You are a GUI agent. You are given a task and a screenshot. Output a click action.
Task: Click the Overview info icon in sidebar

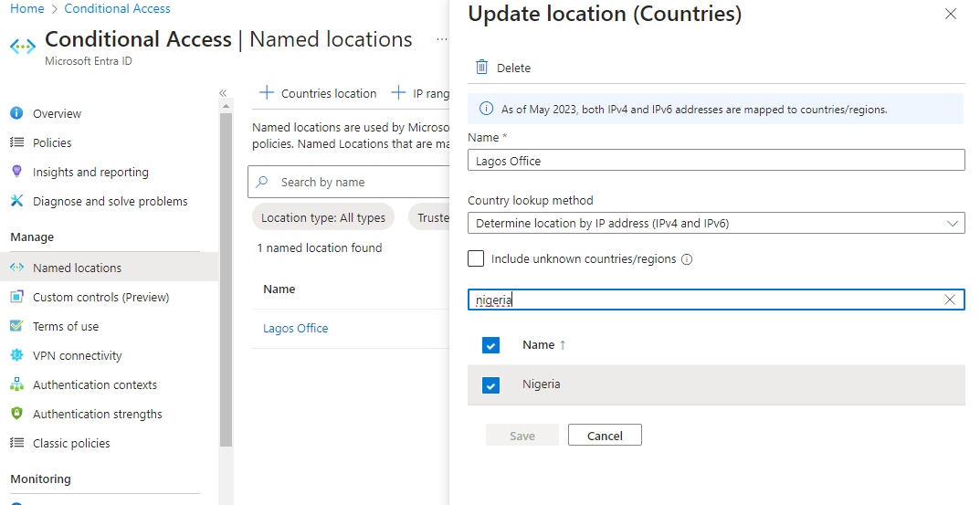point(16,113)
